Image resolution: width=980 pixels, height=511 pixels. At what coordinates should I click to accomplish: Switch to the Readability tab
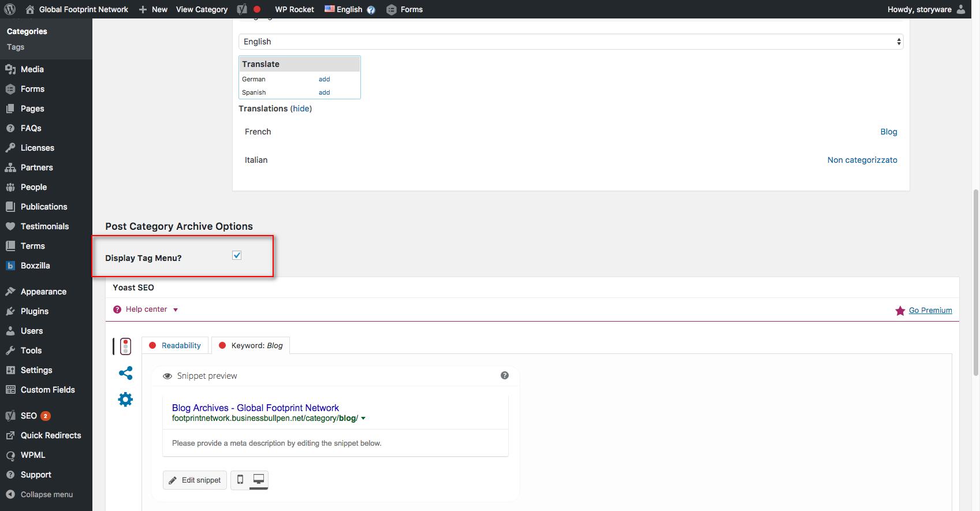[175, 345]
